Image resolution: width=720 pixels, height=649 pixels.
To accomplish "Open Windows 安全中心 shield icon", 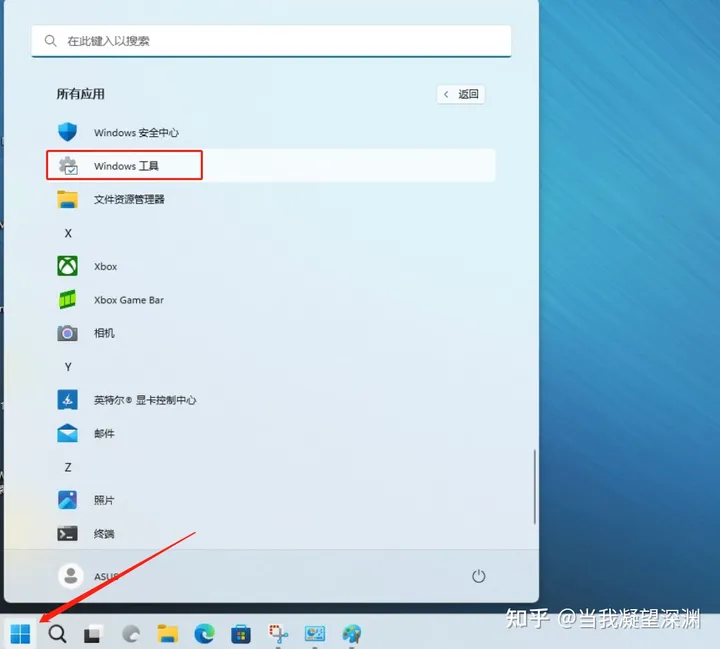I will point(68,132).
